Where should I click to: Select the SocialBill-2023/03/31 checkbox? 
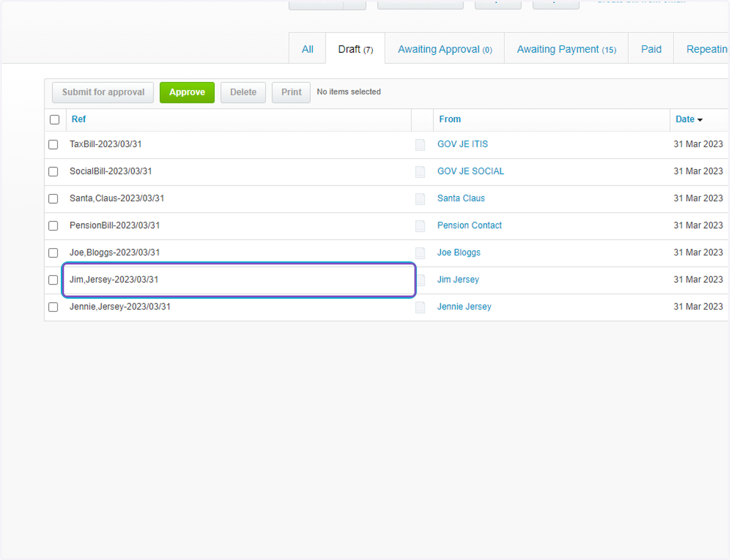pyautogui.click(x=54, y=171)
